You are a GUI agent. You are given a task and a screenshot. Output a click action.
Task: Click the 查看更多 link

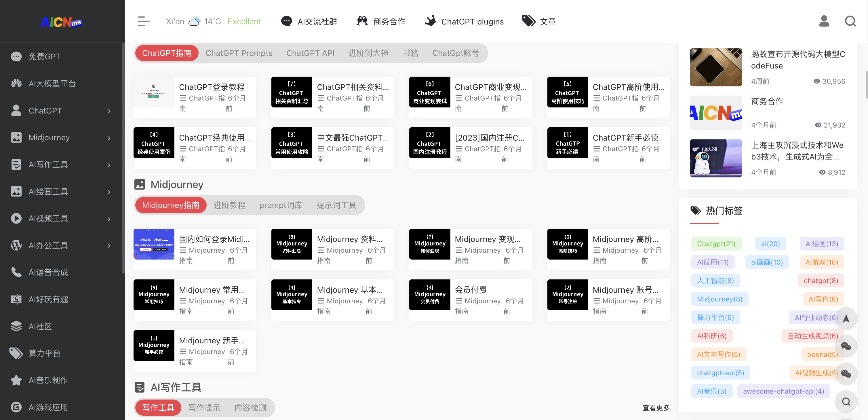pyautogui.click(x=656, y=408)
